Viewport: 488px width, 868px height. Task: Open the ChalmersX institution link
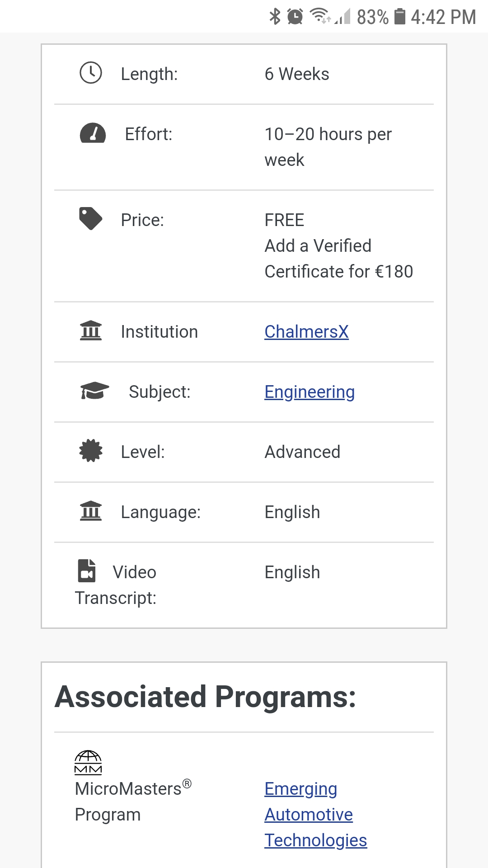tap(306, 332)
